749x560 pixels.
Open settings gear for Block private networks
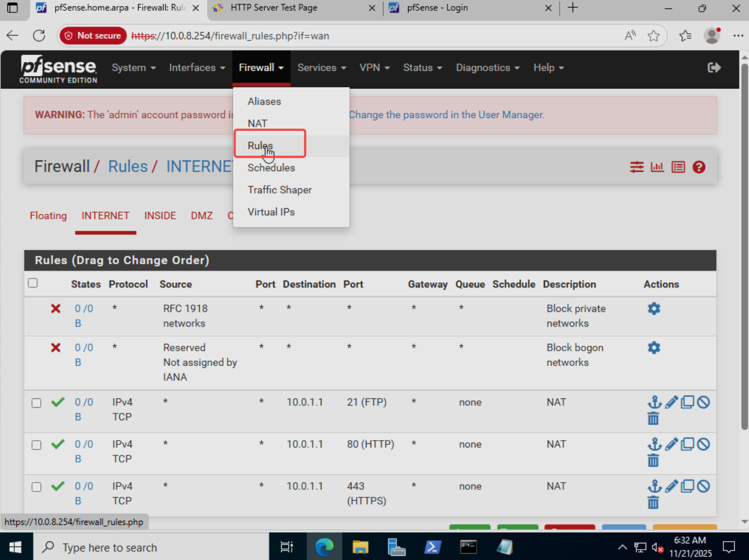coord(654,308)
